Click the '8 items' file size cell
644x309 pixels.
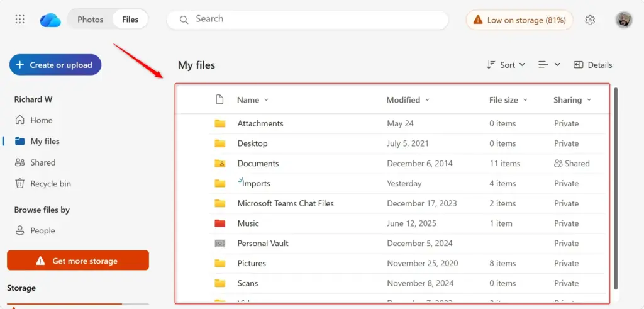pos(502,263)
